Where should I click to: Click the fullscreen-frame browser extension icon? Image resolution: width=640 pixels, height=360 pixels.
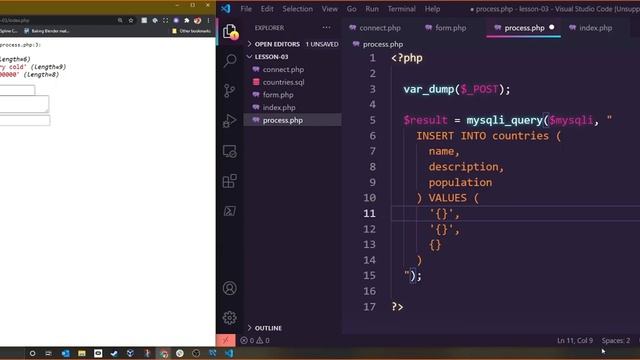pos(165,20)
